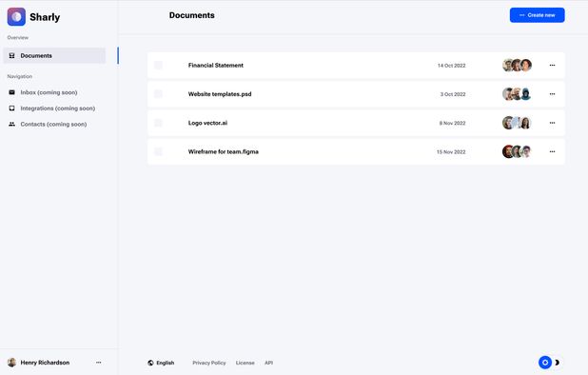Open Henry Richardson account options menu

tap(98, 363)
